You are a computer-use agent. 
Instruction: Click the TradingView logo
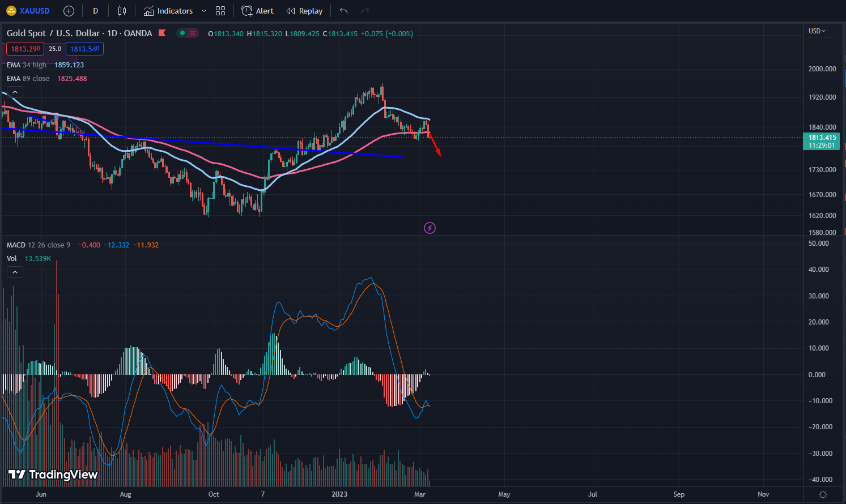point(50,475)
